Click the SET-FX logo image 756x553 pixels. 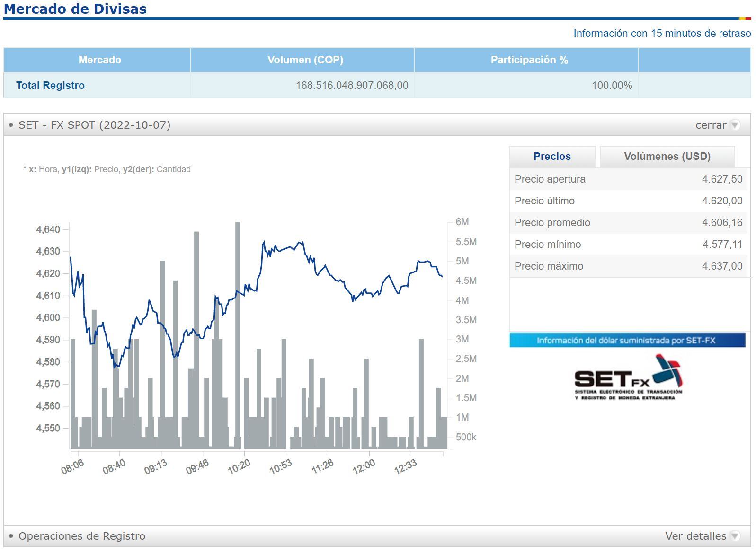pos(628,378)
